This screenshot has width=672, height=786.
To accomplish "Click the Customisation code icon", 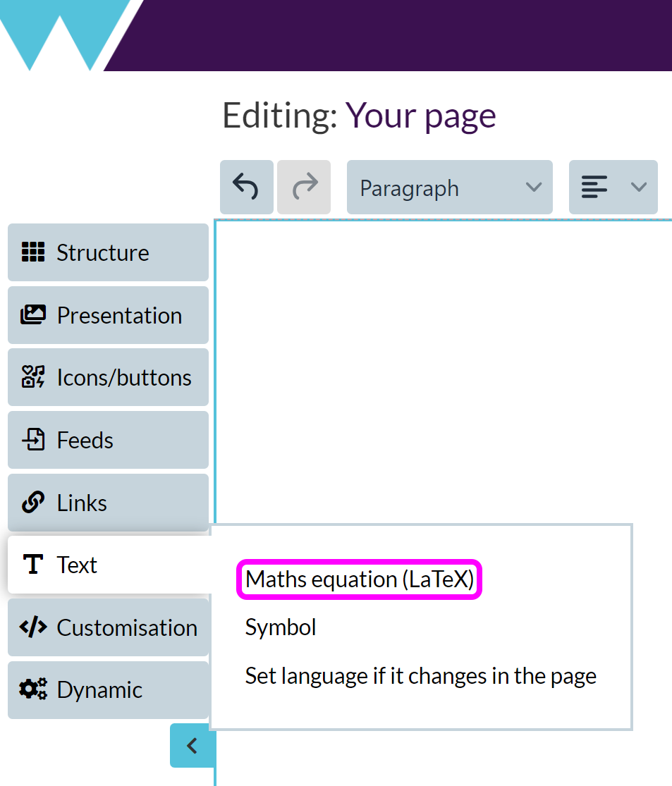I will click(32, 627).
